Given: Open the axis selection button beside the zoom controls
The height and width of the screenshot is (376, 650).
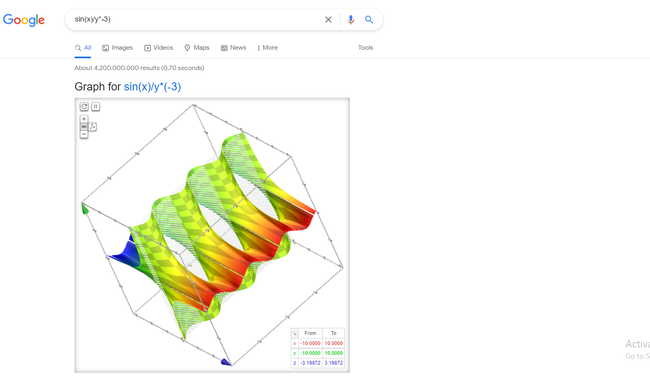Looking at the screenshot, I should click(x=92, y=126).
